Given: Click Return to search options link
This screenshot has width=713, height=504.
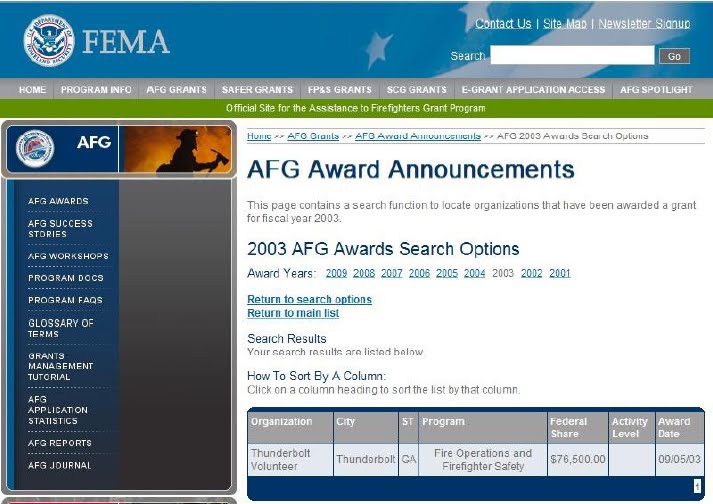Looking at the screenshot, I should pos(309,299).
